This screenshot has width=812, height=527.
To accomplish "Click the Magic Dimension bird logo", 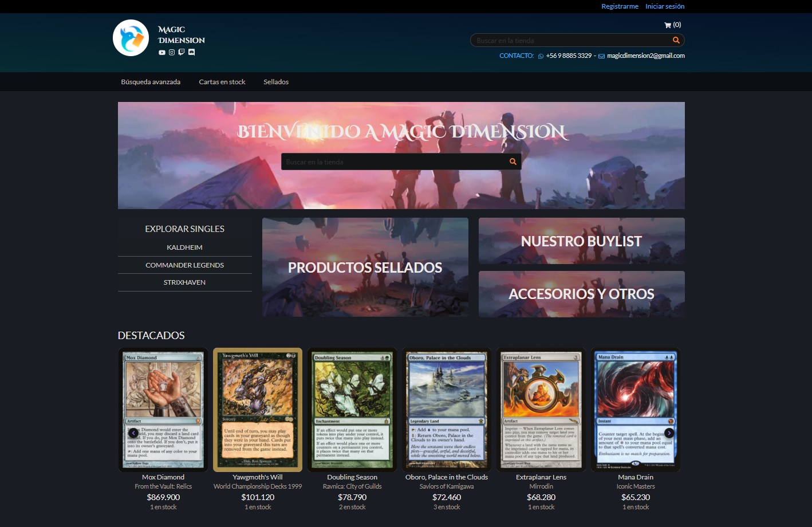I will click(x=131, y=38).
